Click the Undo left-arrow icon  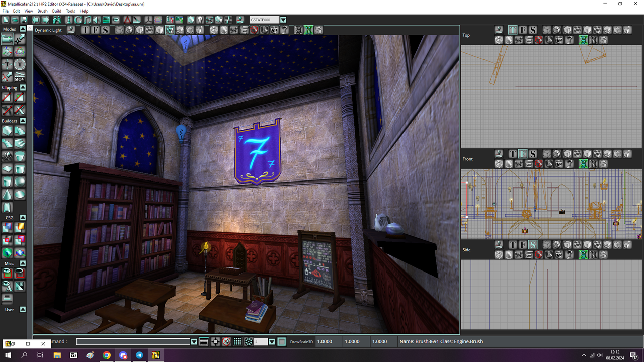click(x=36, y=20)
